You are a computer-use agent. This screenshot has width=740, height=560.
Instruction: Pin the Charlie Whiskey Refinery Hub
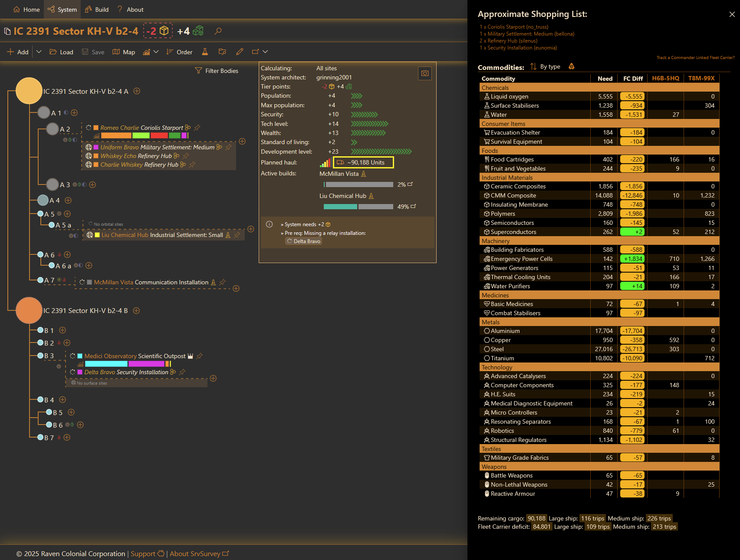click(x=192, y=165)
